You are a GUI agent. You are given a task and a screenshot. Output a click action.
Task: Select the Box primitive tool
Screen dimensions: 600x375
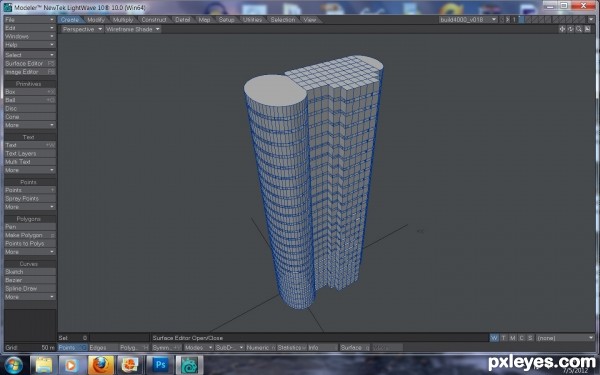click(30, 92)
